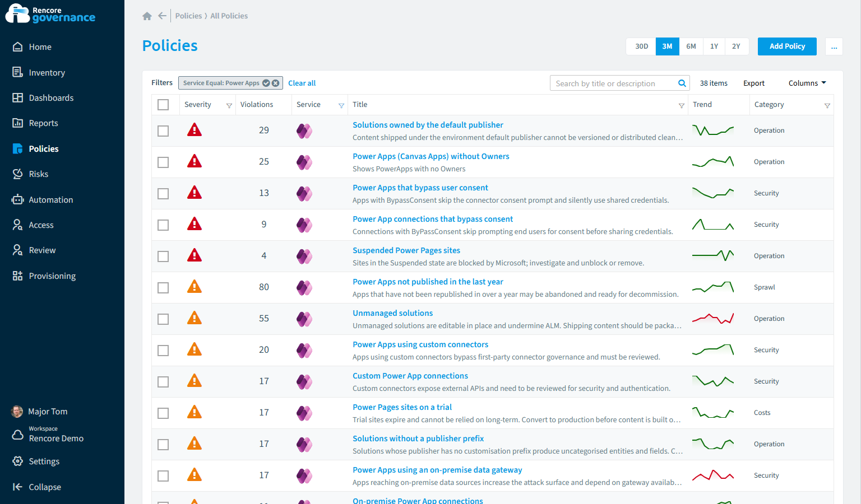This screenshot has height=504, width=861.
Task: Click the 38 items count
Action: (x=714, y=83)
